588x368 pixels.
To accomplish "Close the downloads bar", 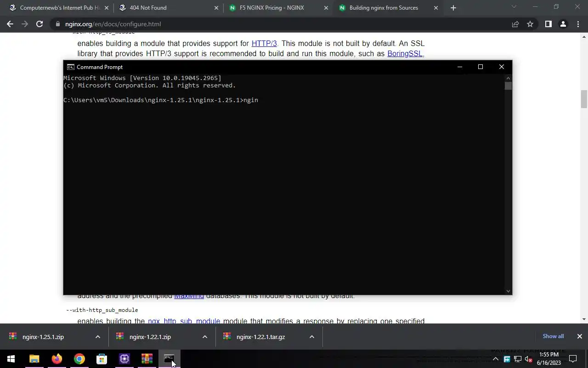I will pyautogui.click(x=579, y=336).
